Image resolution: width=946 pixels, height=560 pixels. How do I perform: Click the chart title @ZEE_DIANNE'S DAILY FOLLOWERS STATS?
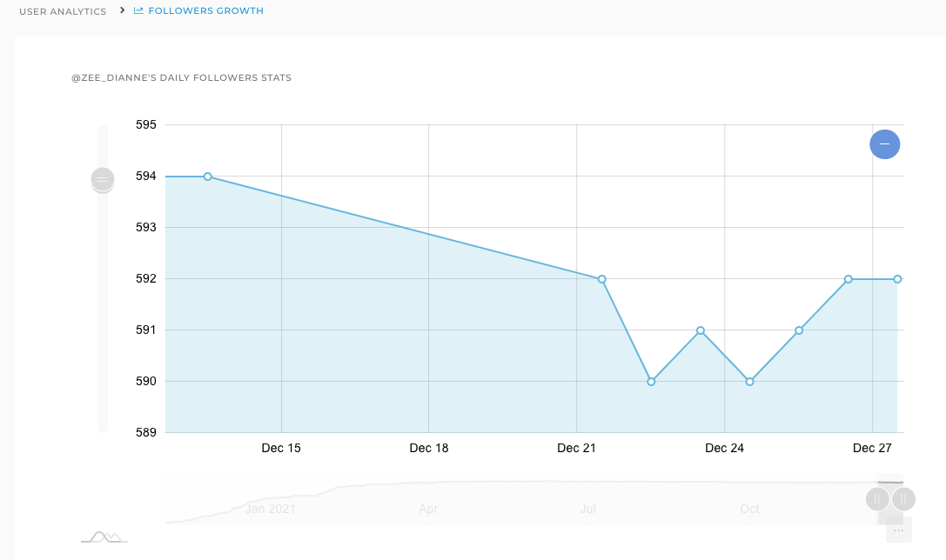click(x=183, y=77)
